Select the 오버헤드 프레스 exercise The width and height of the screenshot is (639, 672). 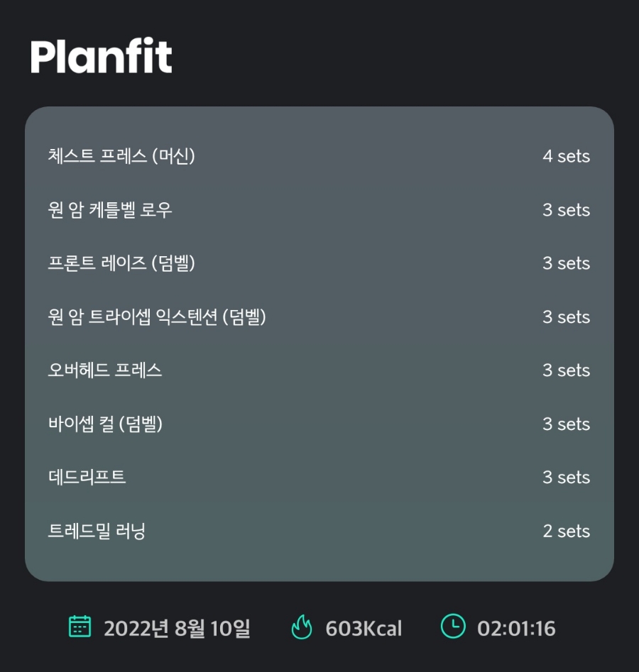click(105, 370)
